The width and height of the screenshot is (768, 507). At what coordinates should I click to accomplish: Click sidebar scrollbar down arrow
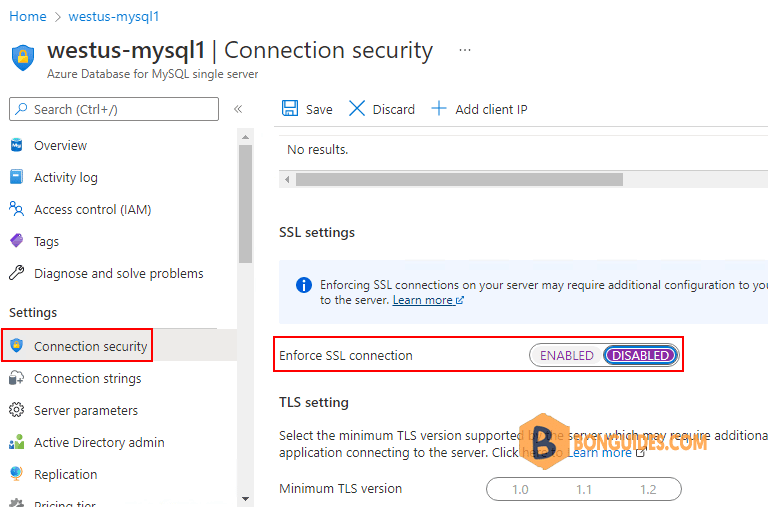pos(245,499)
